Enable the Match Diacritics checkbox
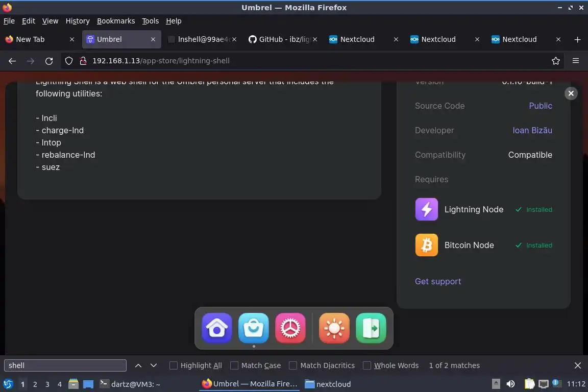 click(293, 365)
